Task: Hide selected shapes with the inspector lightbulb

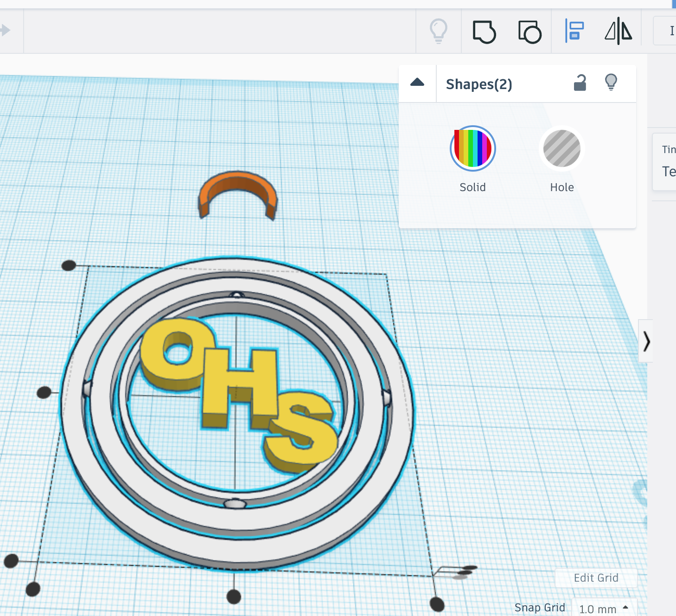Action: (x=611, y=82)
